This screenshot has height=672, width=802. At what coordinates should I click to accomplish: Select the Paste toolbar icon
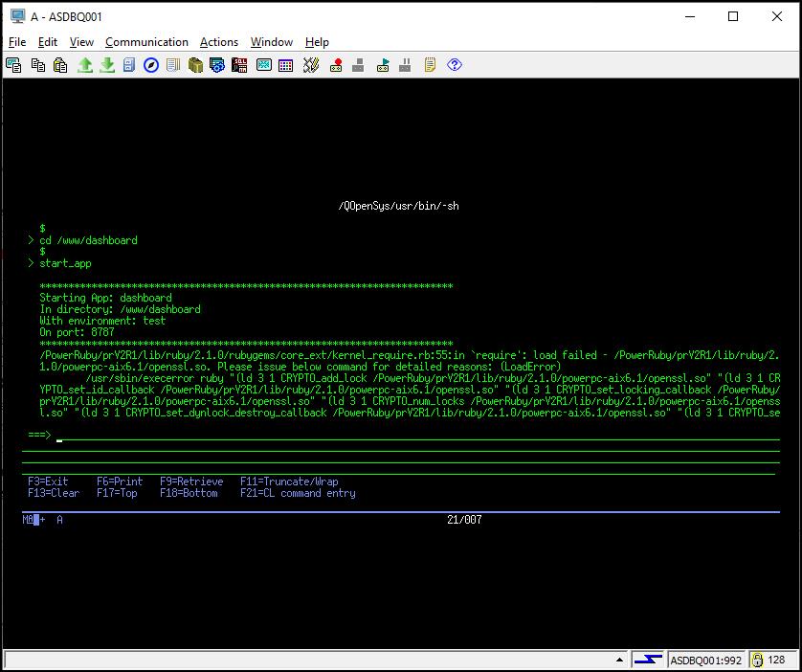[x=60, y=65]
